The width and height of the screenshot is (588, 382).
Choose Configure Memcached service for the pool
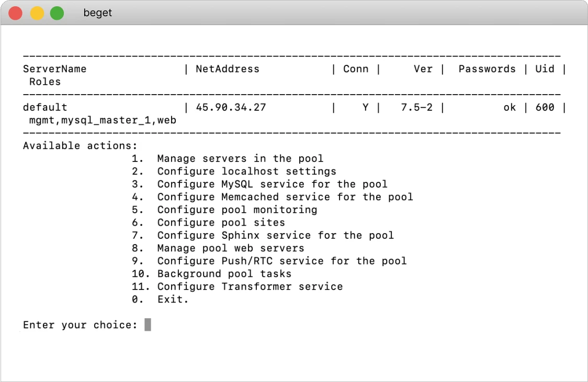point(285,196)
